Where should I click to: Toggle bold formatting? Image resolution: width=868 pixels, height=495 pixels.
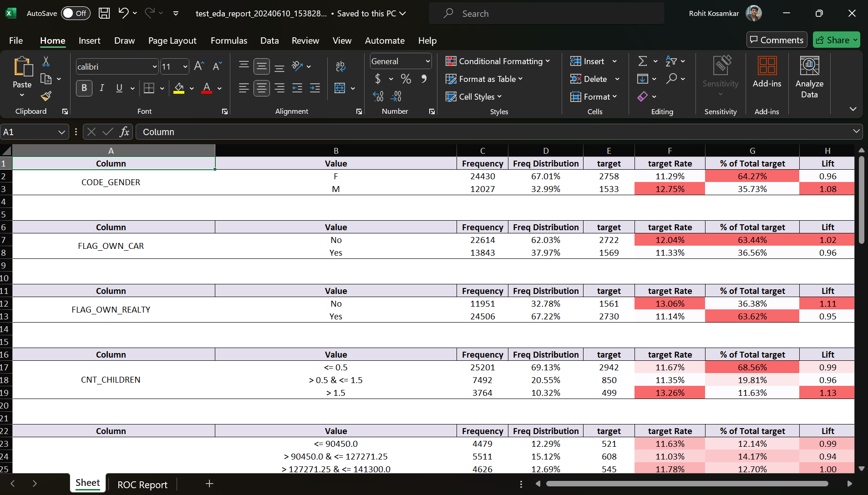(84, 88)
